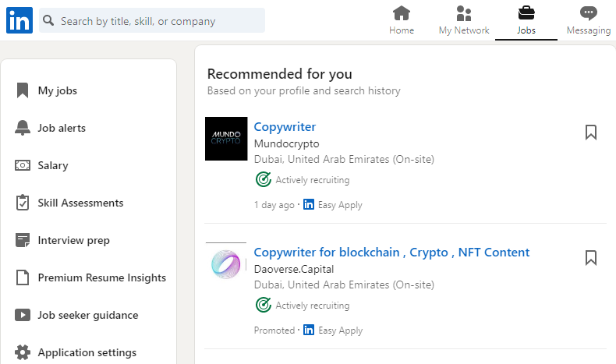The image size is (616, 364).
Task: Focus the job search field
Action: point(151,20)
